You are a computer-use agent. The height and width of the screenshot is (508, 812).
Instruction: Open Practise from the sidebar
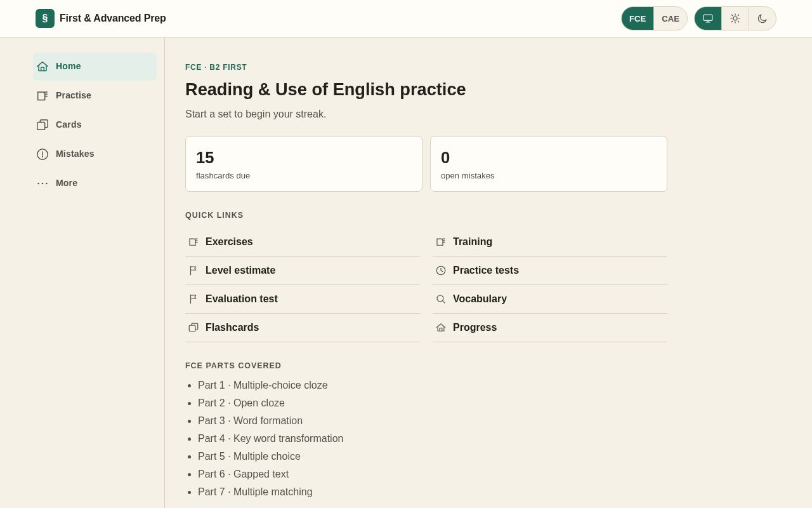[x=95, y=95]
